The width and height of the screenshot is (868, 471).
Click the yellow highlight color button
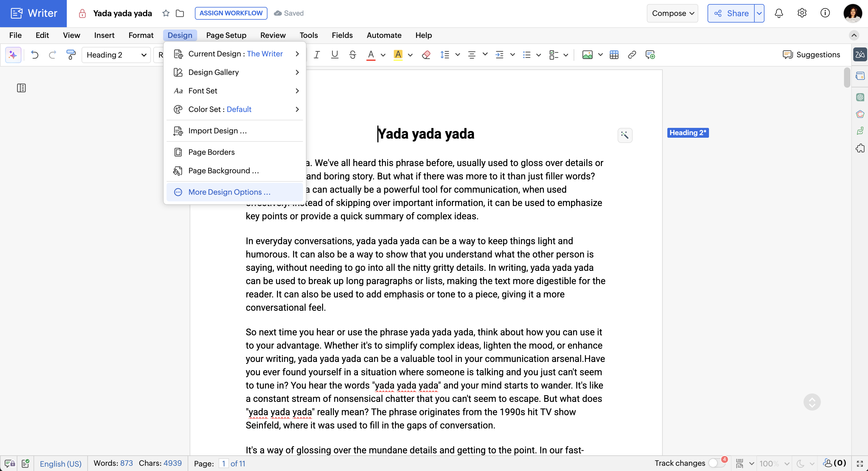(398, 55)
